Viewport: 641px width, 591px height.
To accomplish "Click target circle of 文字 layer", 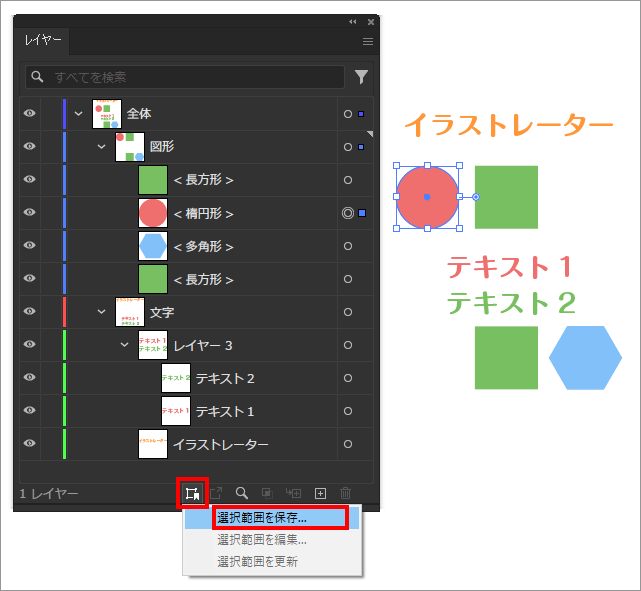I will pyautogui.click(x=348, y=312).
